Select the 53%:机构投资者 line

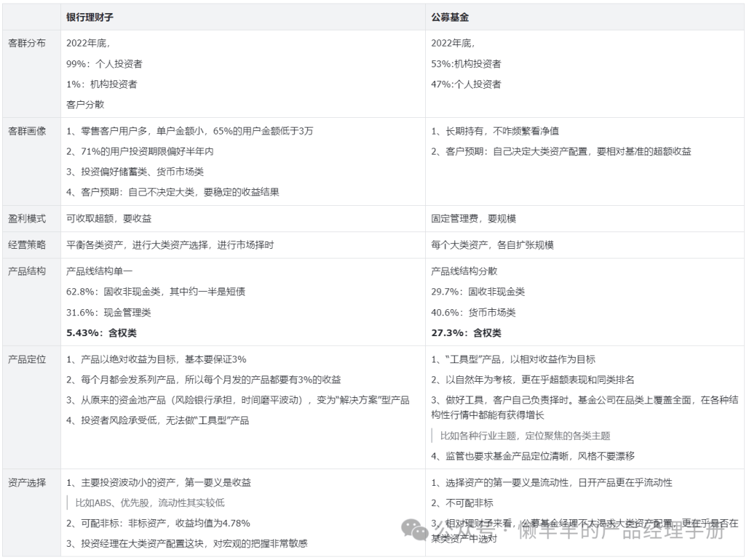click(x=466, y=64)
